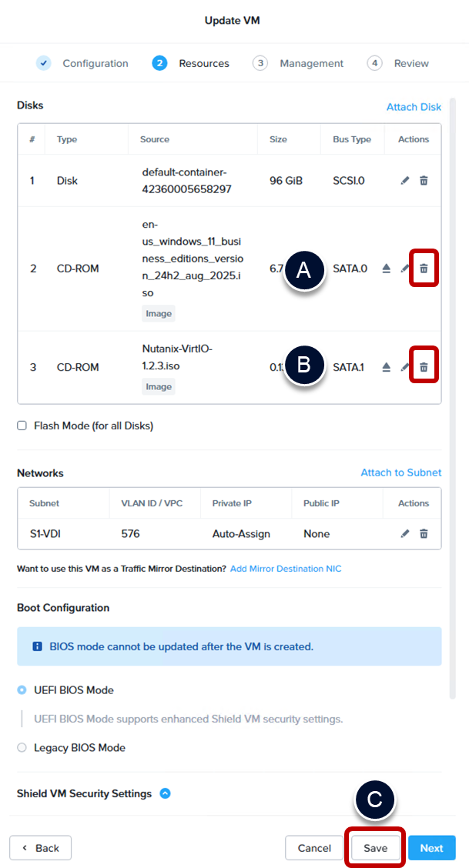This screenshot has width=469, height=868.
Task: Eject the Windows 11 ISO CD-ROM
Action: click(x=387, y=269)
